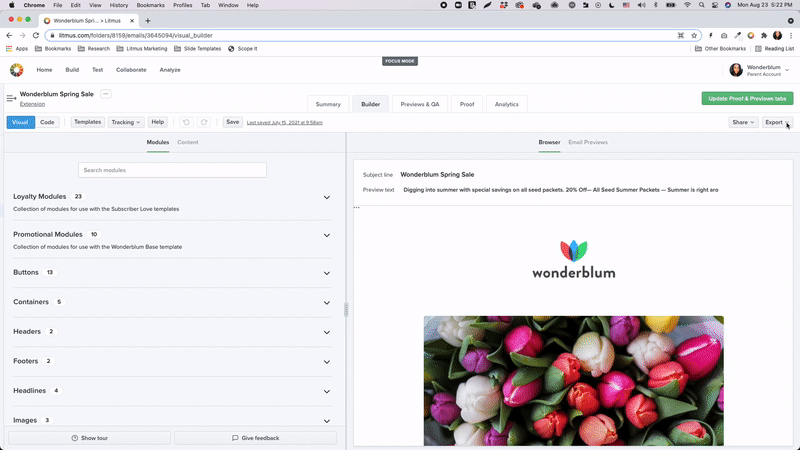Click the Give feedback button
800x450 pixels.
(x=255, y=438)
